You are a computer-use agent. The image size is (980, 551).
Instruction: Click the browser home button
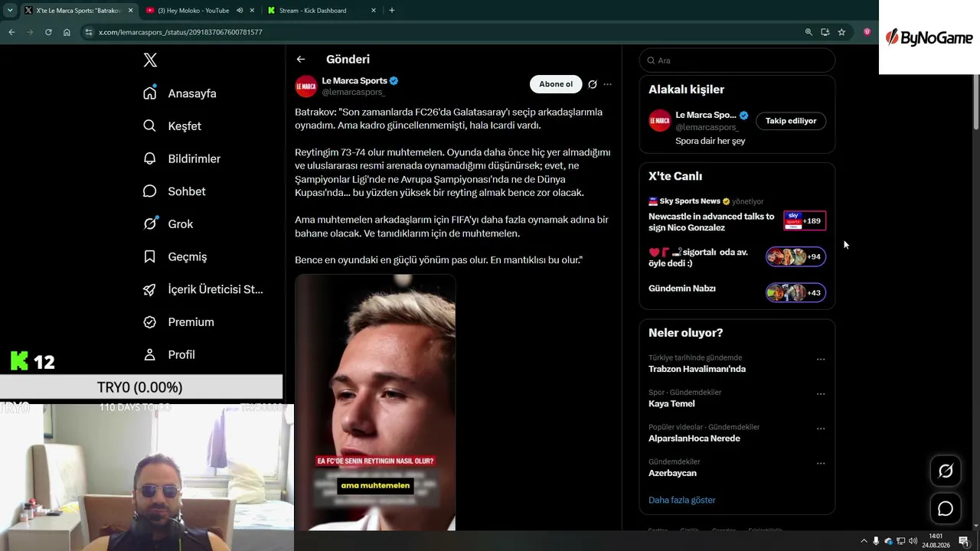[67, 32]
